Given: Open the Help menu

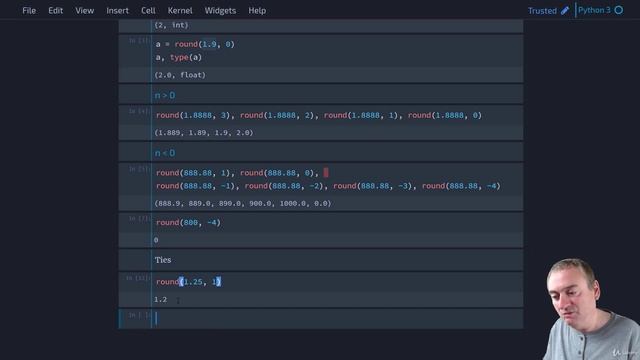Looking at the screenshot, I should coord(257,11).
